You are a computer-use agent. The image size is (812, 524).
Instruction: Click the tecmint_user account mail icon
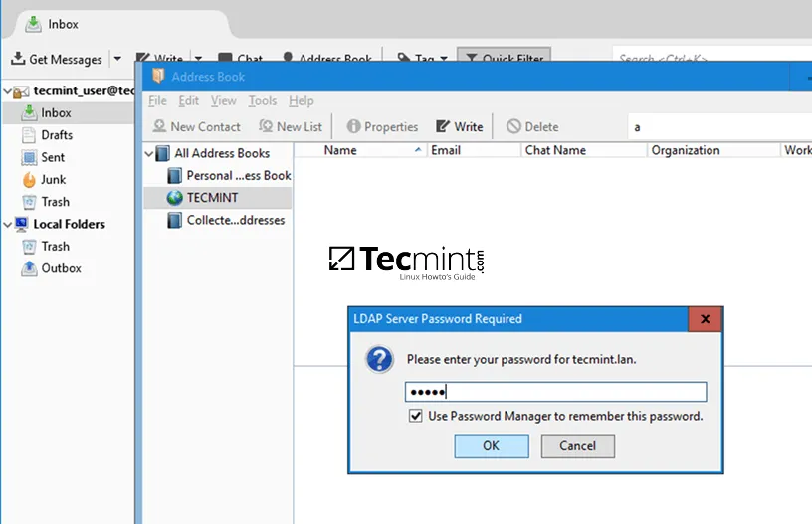[x=21, y=92]
